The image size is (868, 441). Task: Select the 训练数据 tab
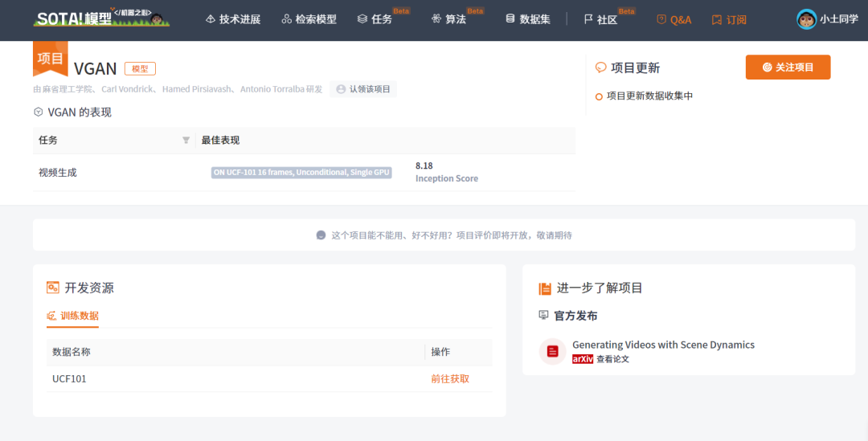click(72, 316)
